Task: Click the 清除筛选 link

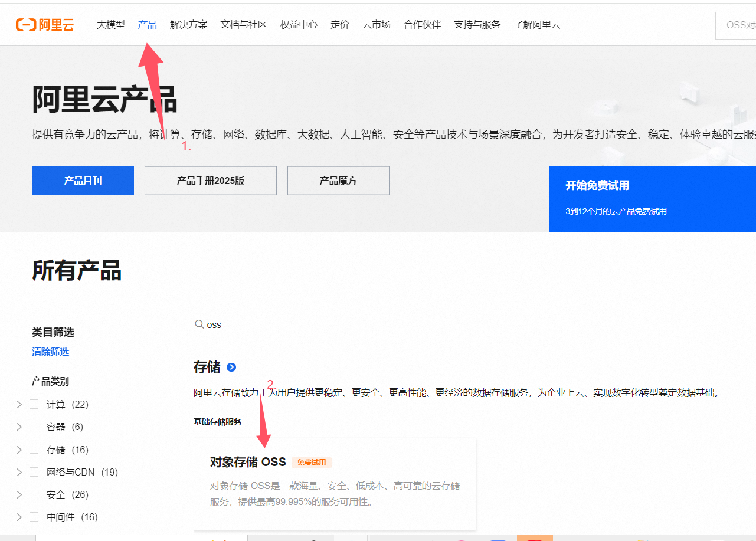Action: [x=50, y=352]
